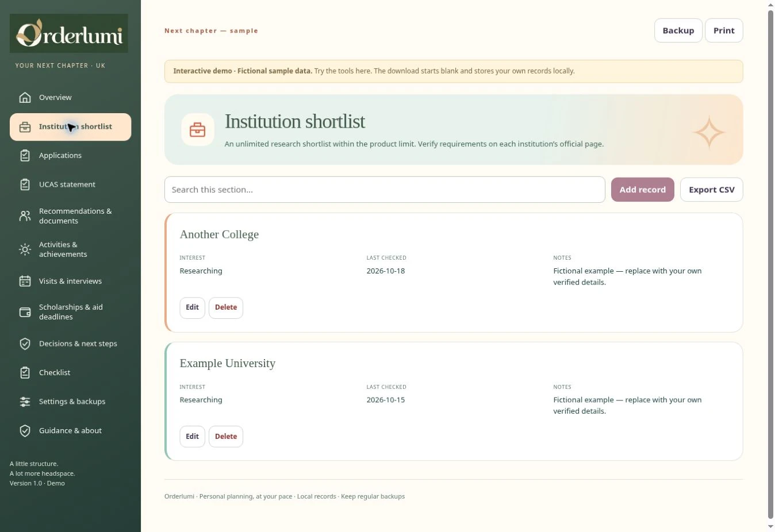
Task: Navigate to Visits & interviews
Action: click(x=70, y=281)
